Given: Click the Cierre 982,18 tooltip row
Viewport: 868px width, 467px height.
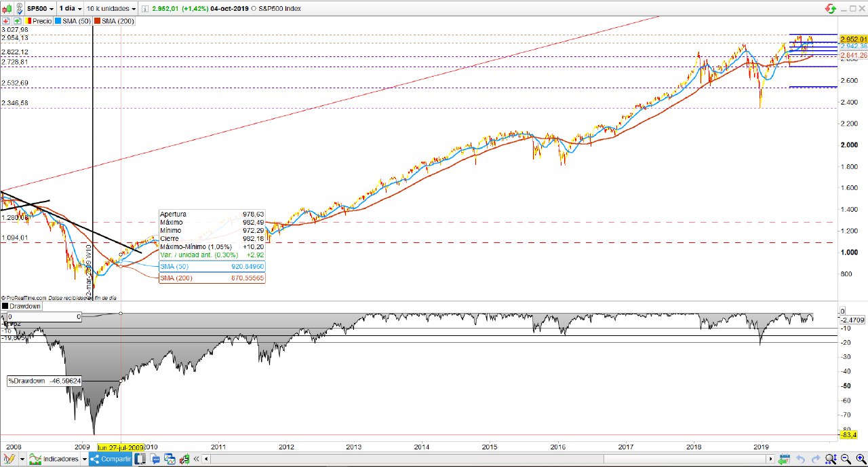Looking at the screenshot, I should (211, 238).
